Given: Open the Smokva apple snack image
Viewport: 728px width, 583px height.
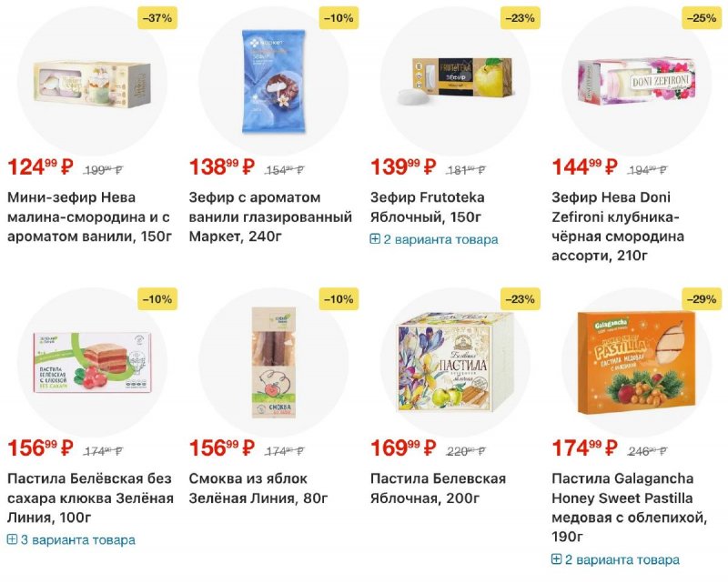Looking at the screenshot, I should [x=273, y=362].
